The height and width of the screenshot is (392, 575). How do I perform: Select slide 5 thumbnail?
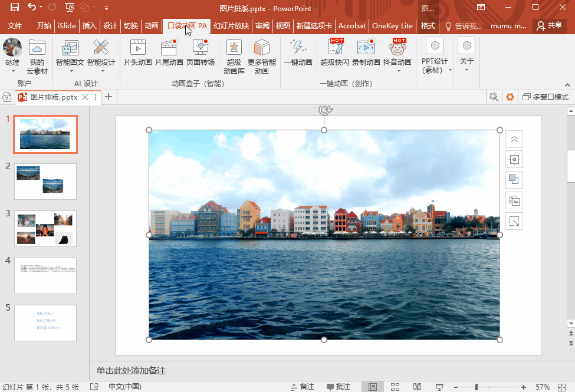[45, 323]
